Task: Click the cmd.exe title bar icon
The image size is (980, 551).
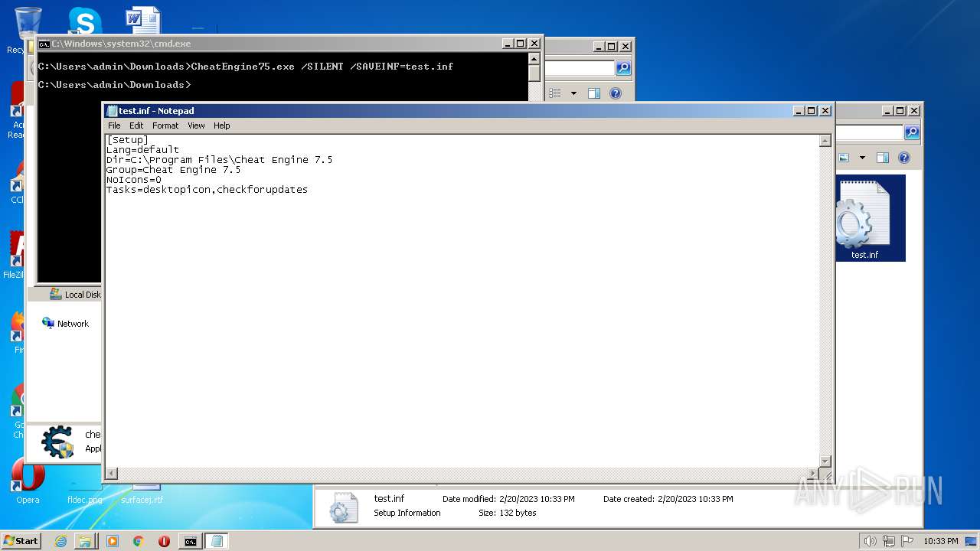Action: (x=44, y=44)
